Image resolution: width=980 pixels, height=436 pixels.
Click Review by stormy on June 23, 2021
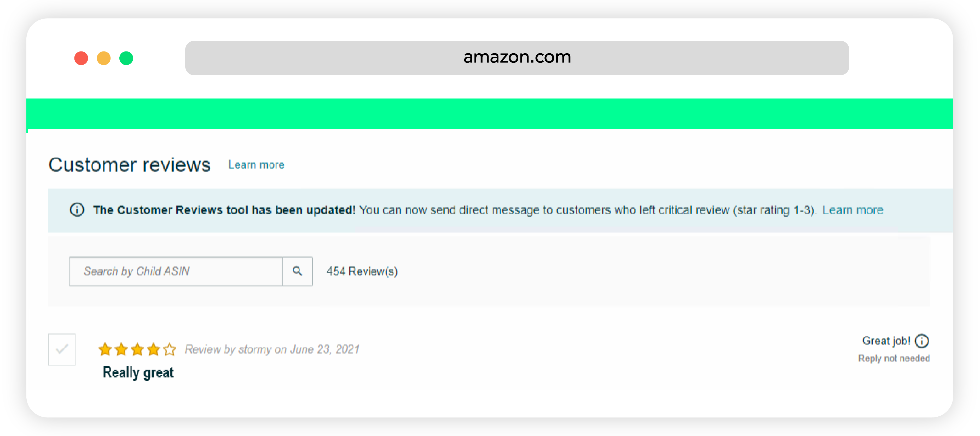pos(272,349)
